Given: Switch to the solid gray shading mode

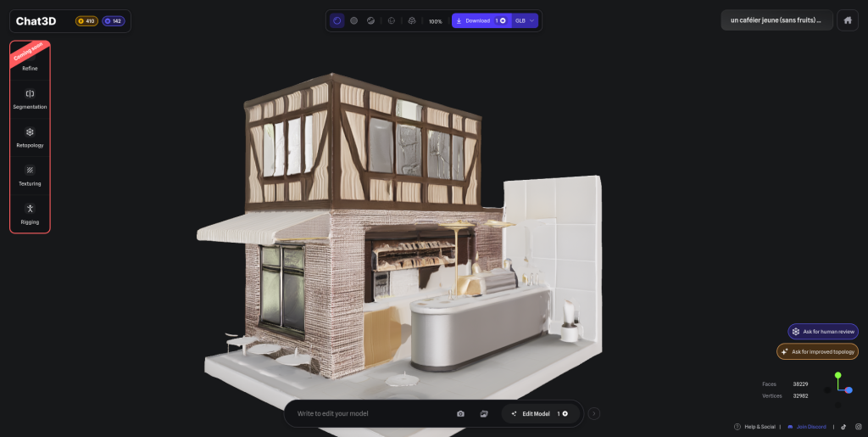Looking at the screenshot, I should coord(353,20).
